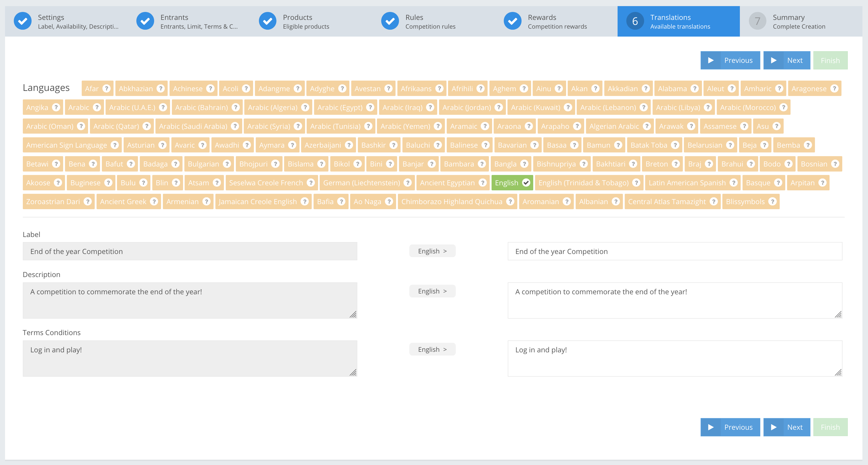Click English arrow button for Description
Image resolution: width=868 pixels, height=465 pixels.
(x=432, y=291)
